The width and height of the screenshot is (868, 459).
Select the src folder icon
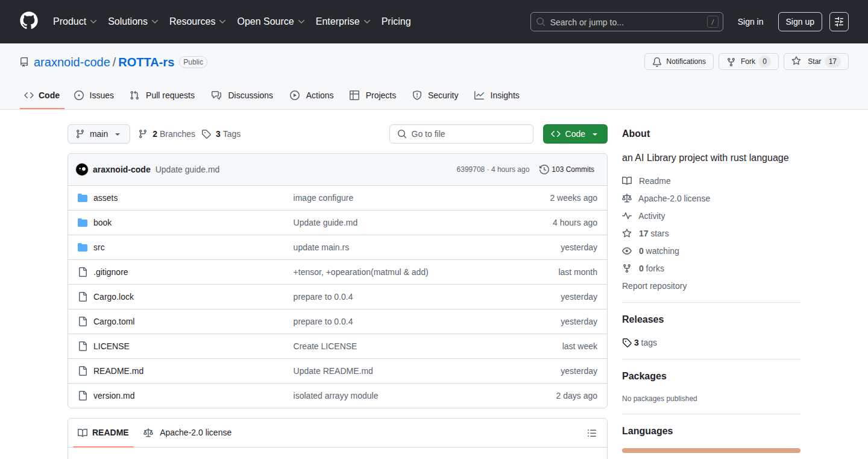pos(83,247)
